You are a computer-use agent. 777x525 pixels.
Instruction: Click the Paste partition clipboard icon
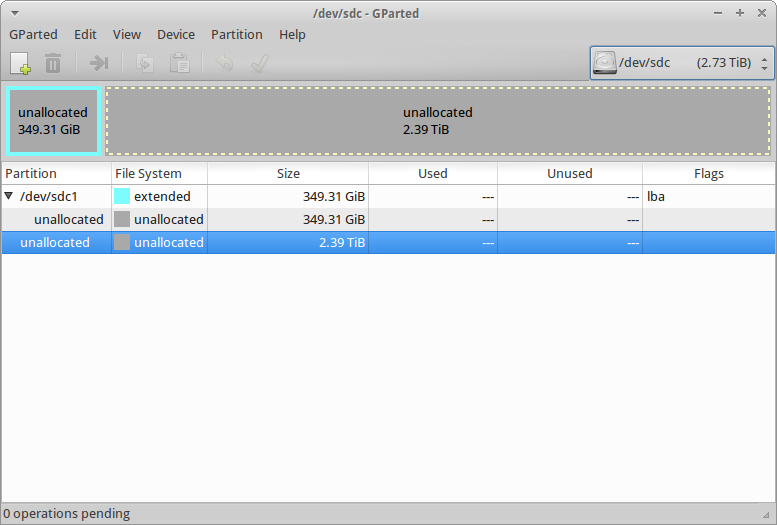pyautogui.click(x=179, y=63)
